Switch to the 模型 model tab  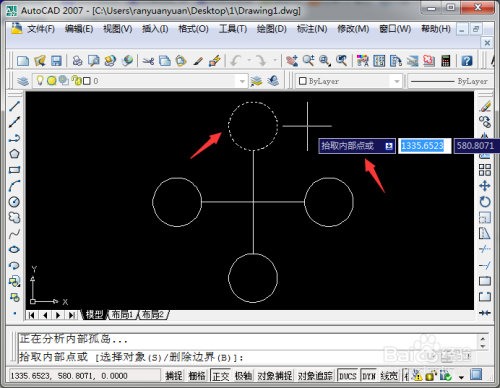click(94, 314)
